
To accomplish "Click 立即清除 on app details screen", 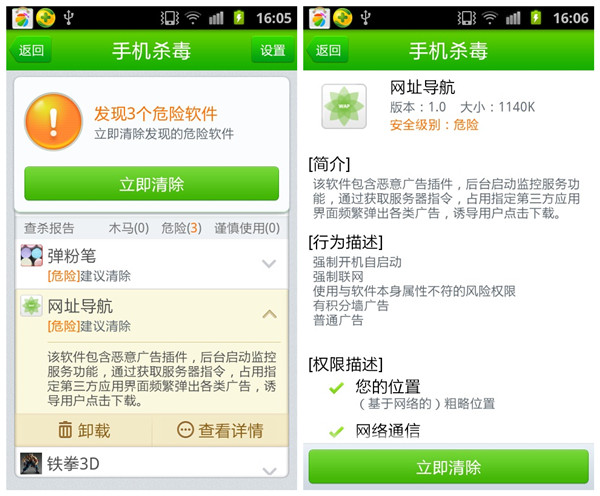I will [448, 467].
